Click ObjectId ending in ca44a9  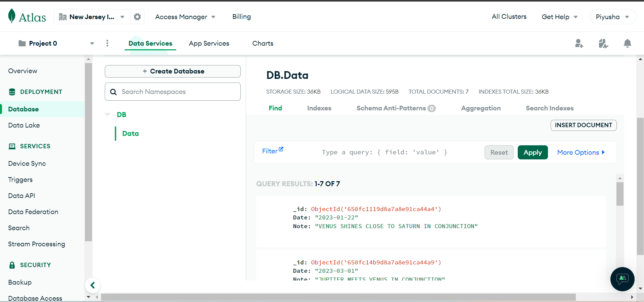(376, 262)
